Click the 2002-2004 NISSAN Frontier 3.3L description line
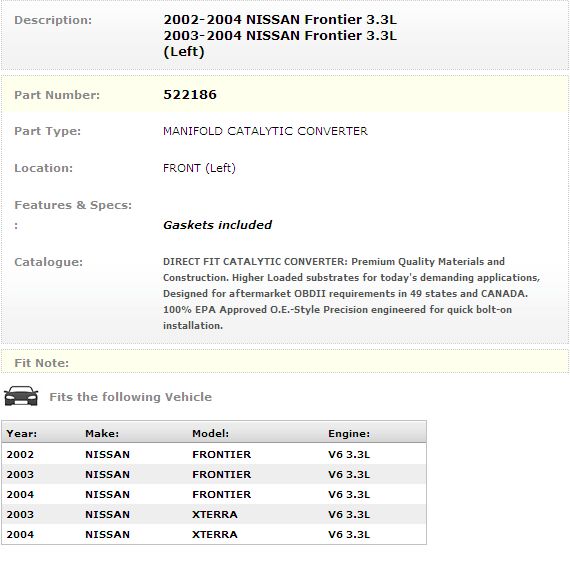The height and width of the screenshot is (583, 570). point(280,20)
